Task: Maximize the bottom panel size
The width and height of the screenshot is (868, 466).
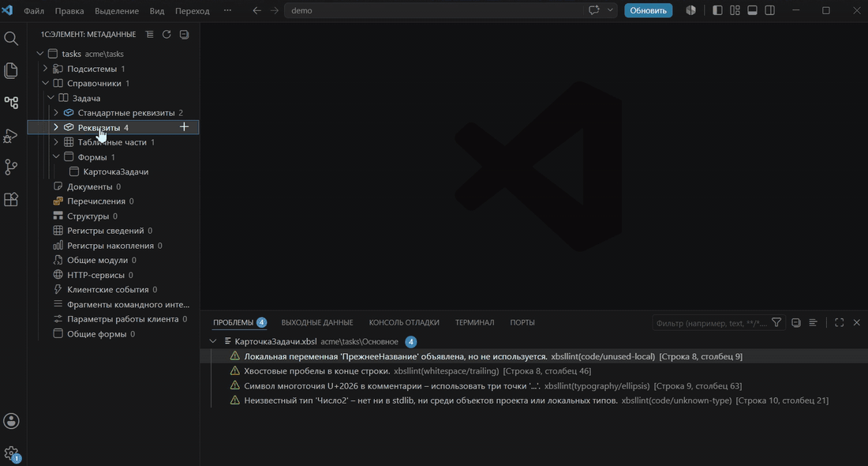Action: pyautogui.click(x=840, y=322)
